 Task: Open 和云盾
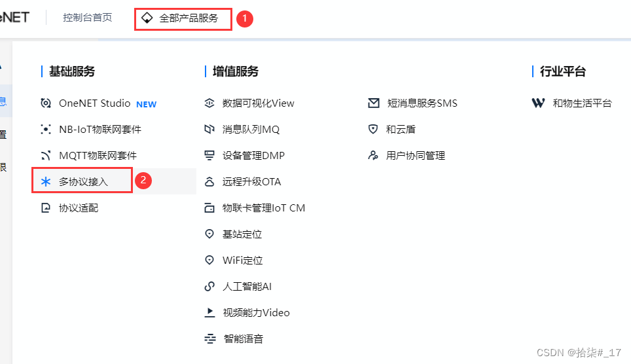click(401, 129)
